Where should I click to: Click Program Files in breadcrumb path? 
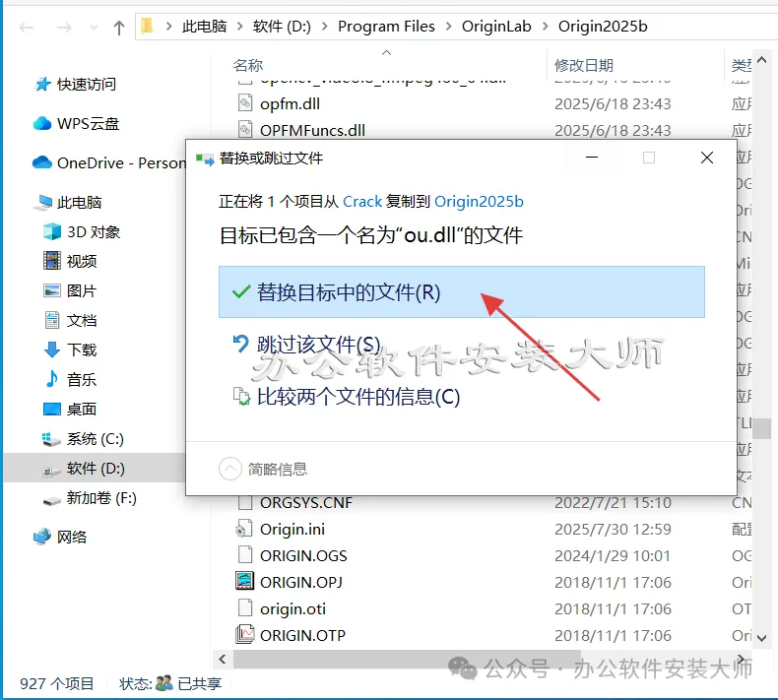coord(386,27)
